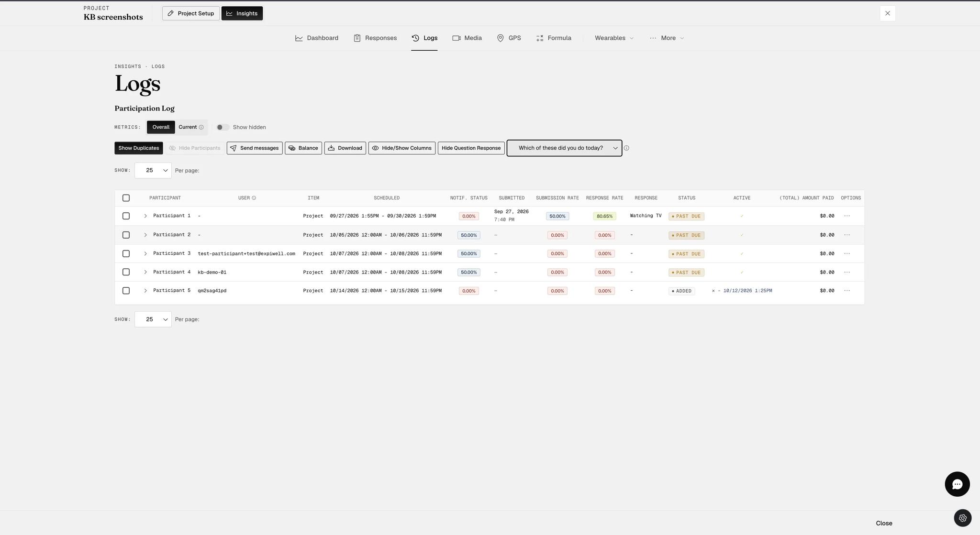Click the info icon next to Current metrics
This screenshot has width=980, height=535.
pos(201,127)
